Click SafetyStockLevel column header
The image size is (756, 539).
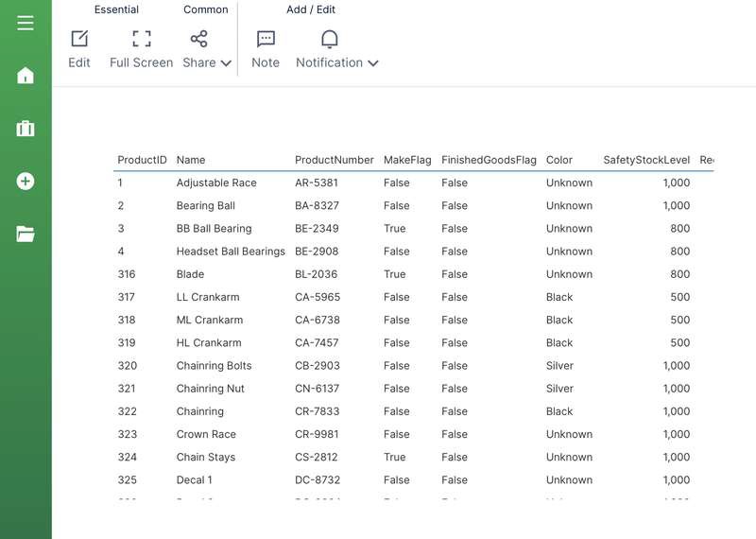click(x=646, y=160)
